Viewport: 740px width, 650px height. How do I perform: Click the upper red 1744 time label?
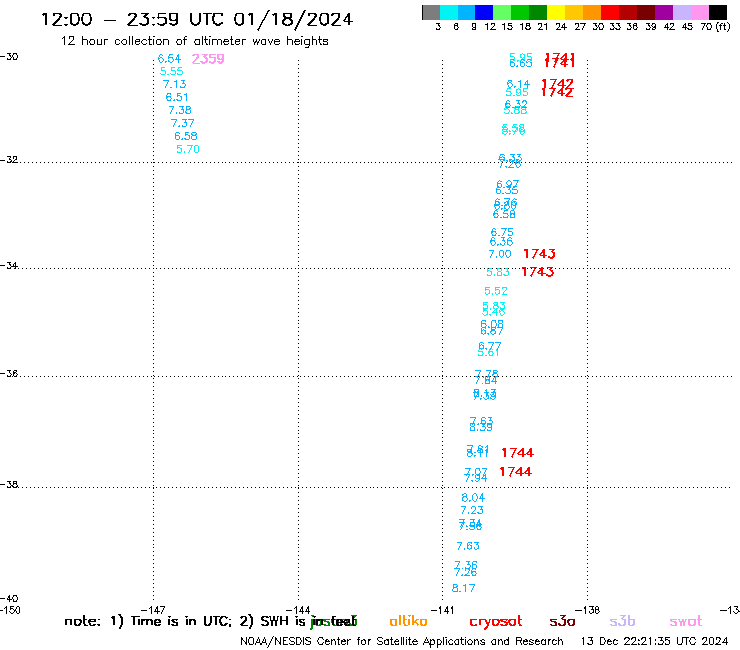coord(518,453)
